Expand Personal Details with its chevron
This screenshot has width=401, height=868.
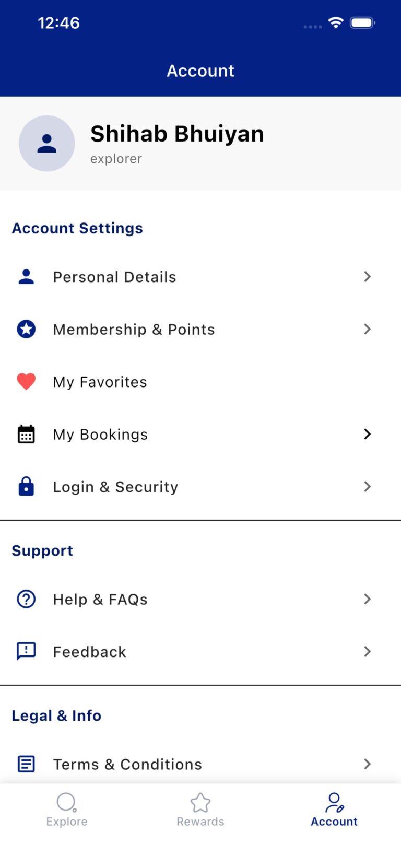coord(367,276)
